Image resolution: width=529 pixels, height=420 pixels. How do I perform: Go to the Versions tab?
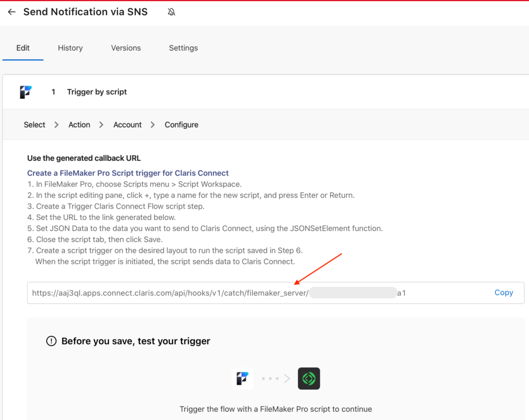tap(126, 48)
